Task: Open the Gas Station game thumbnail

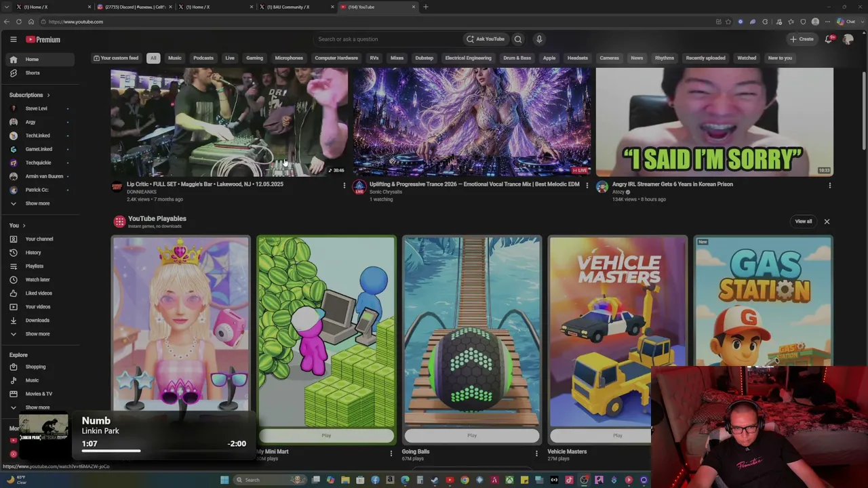Action: coord(764,301)
